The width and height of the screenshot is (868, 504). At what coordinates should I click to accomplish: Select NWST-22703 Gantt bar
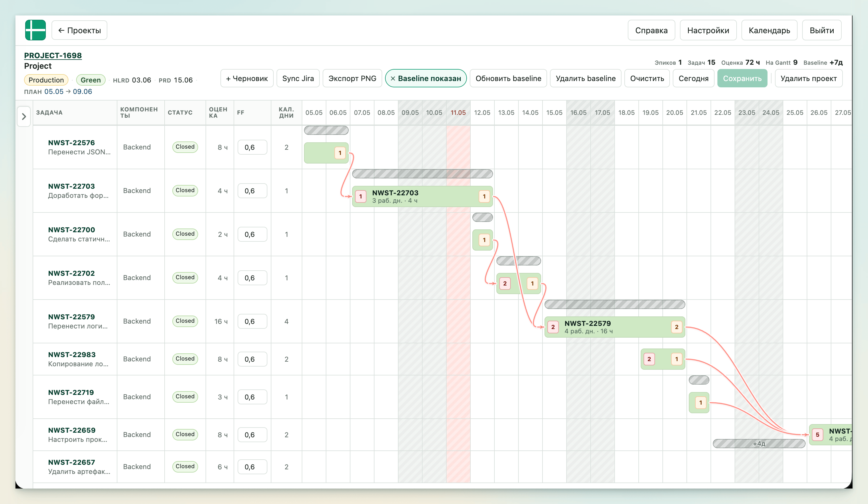click(422, 196)
